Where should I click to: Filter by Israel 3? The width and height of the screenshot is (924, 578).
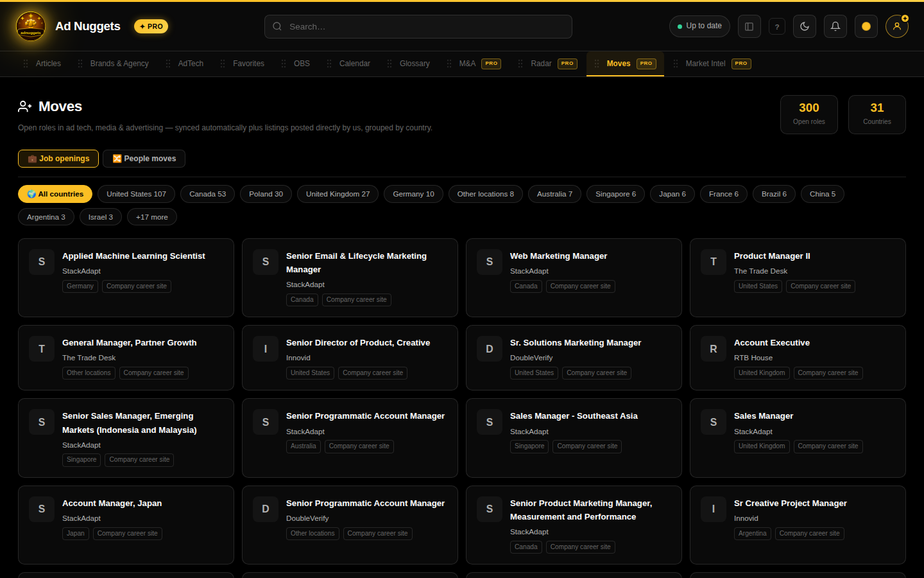pyautogui.click(x=100, y=217)
